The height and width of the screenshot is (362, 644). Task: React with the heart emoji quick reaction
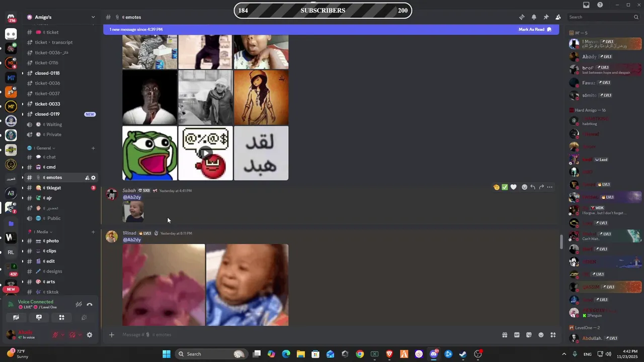click(x=513, y=187)
